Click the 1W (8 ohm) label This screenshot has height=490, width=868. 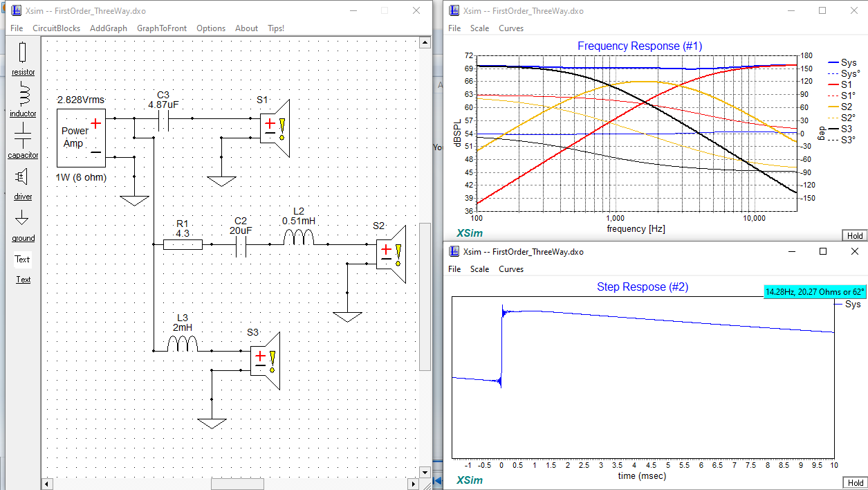82,178
